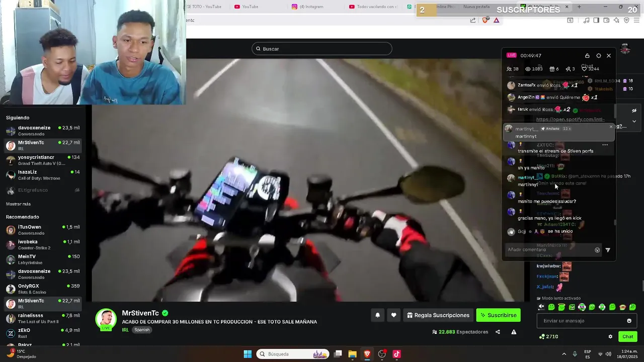Open a new browser tab
644x362 pixels.
coord(579,7)
